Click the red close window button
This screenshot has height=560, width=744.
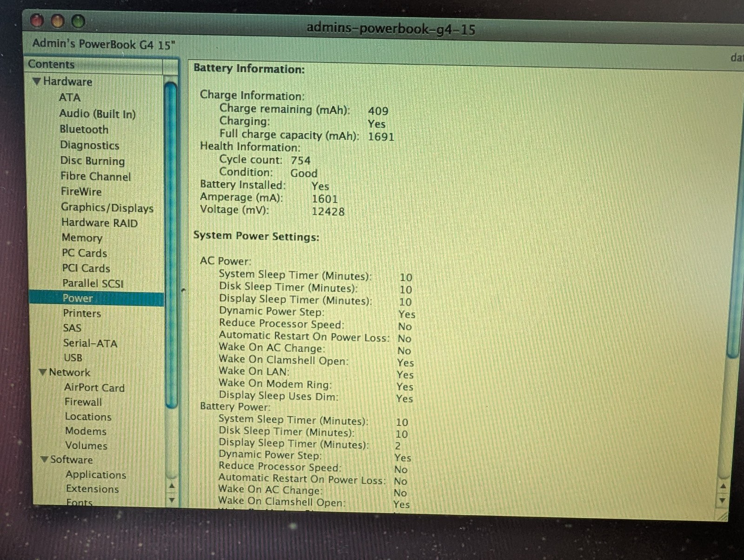37,20
